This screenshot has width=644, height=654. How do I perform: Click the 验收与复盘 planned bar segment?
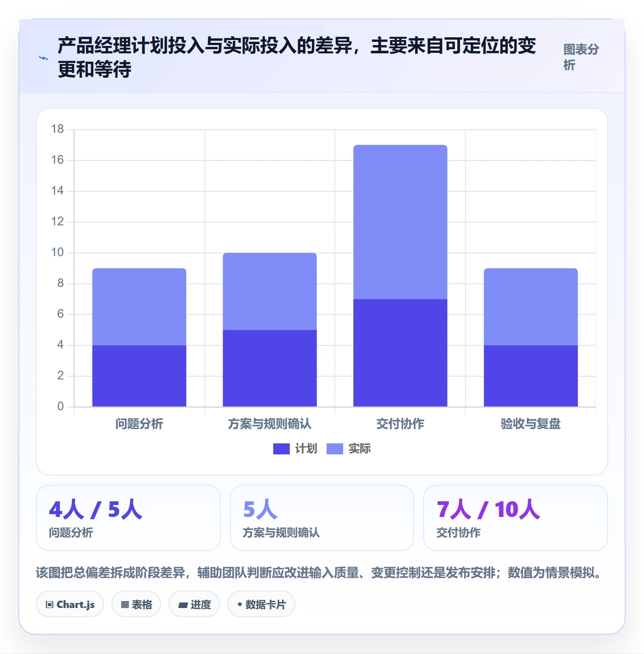coord(531,376)
